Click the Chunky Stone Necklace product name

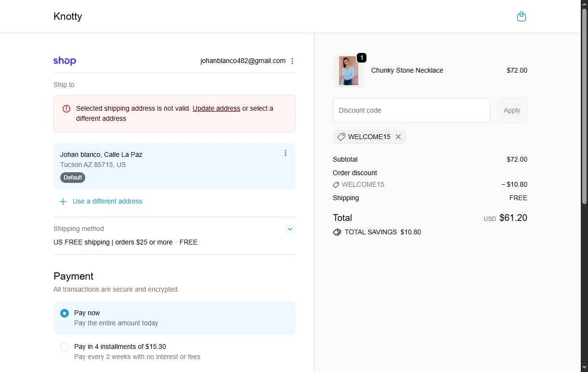(x=407, y=70)
